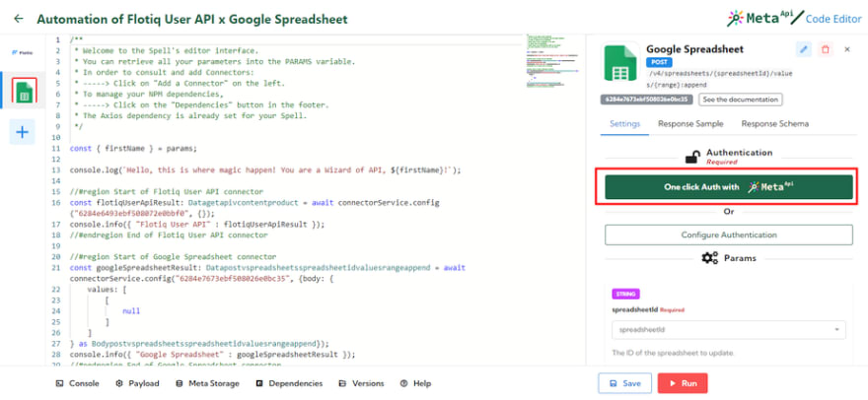Click the page title Automation of Flotiq User API
Viewport: 868px width, 400px height.
[x=192, y=20]
